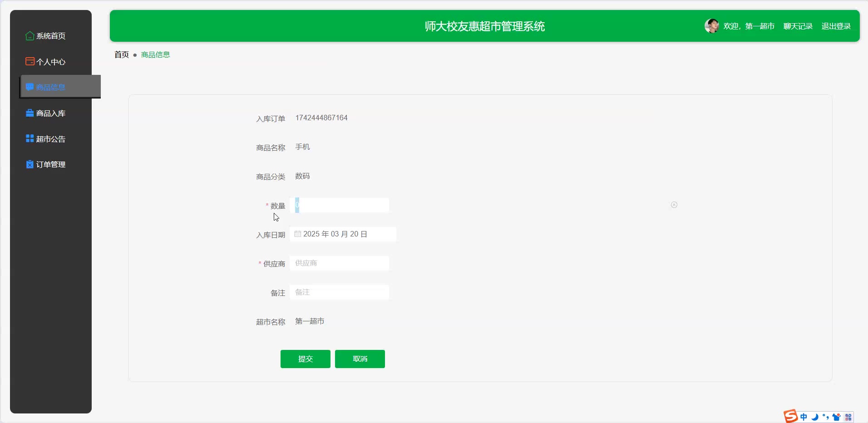Focus the 数量 input field
Screen dimensions: 868x423
click(340, 205)
